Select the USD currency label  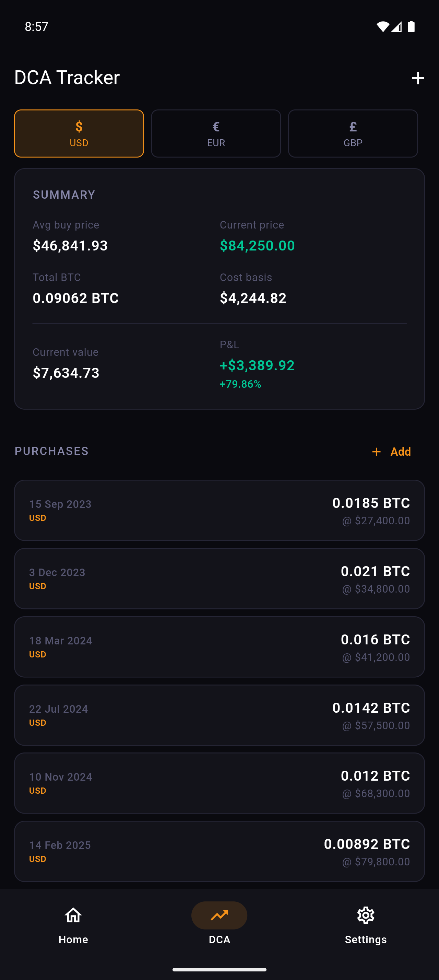point(79,143)
